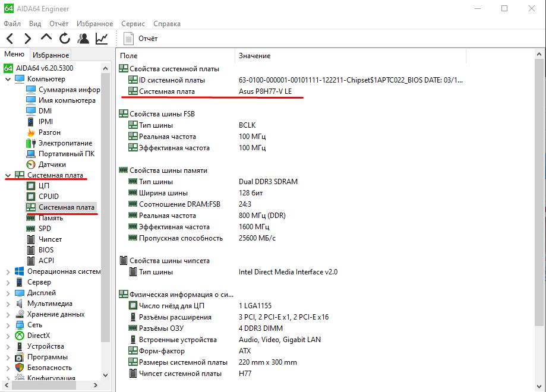Open the Вид menu
Screen dimensions: 546x392
(x=35, y=24)
